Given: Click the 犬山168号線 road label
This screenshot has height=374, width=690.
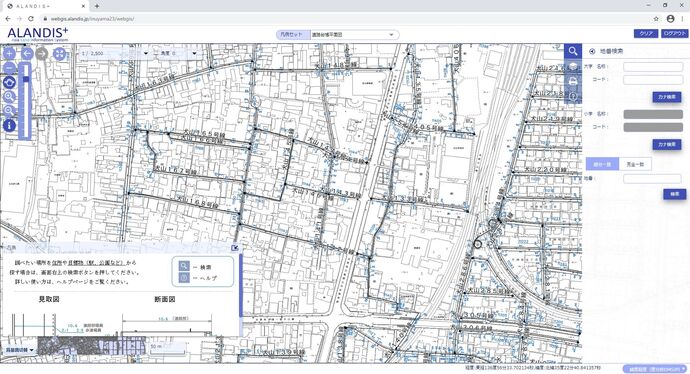Looking at the screenshot, I should pos(198,203).
